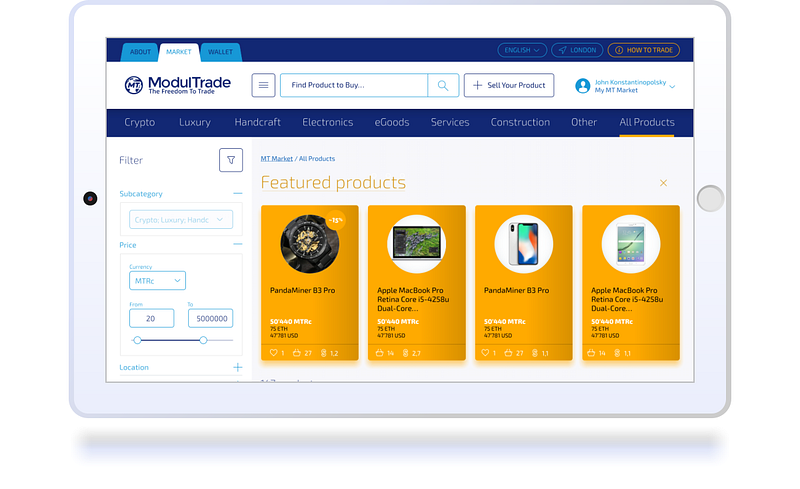The image size is (800, 489).
Task: Click the iPhone product thumbnail
Action: [x=523, y=244]
